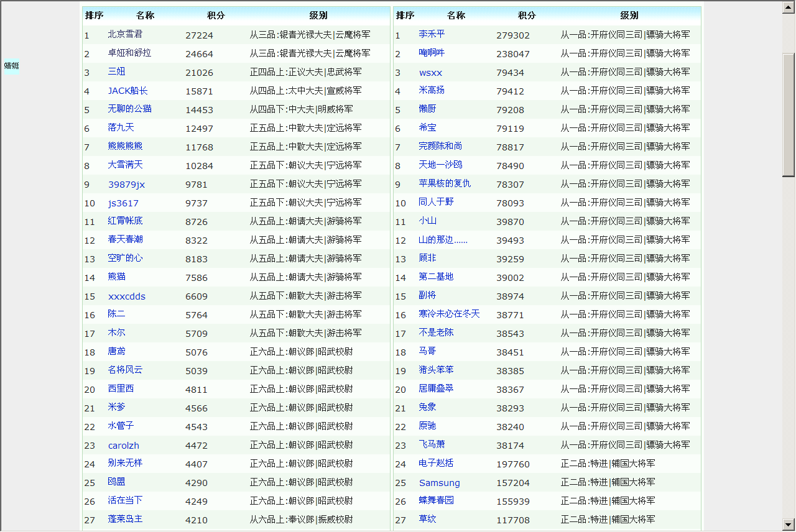The width and height of the screenshot is (796, 532).
Task: Click the score 197760 cell
Action: pos(513,464)
